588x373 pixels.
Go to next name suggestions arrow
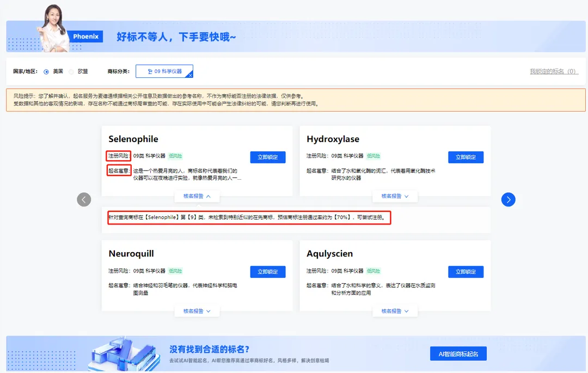[x=508, y=199]
